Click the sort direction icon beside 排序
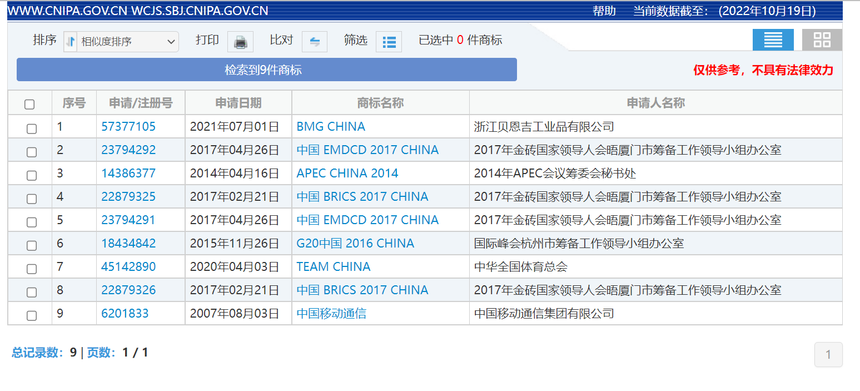 [70, 41]
